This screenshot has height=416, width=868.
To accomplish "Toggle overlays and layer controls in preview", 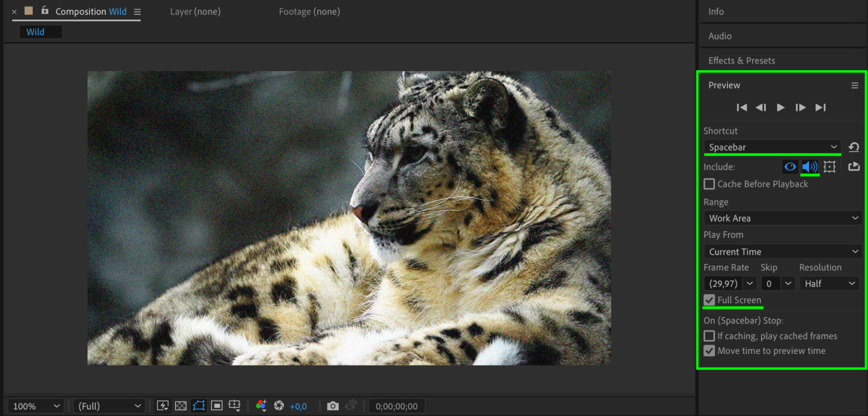I will coord(829,167).
